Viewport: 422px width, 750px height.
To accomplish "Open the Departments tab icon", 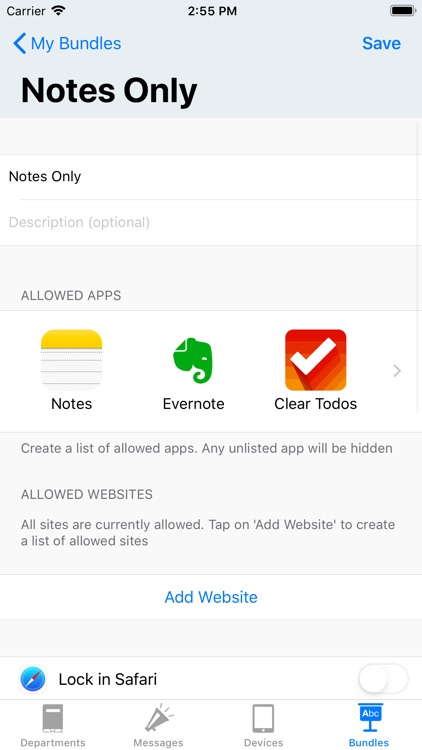I will click(53, 718).
